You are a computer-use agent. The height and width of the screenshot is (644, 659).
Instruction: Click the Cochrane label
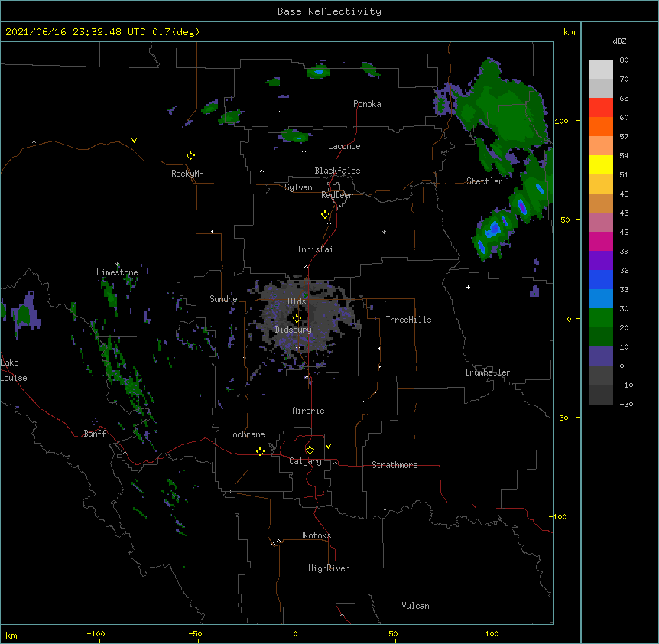246,434
